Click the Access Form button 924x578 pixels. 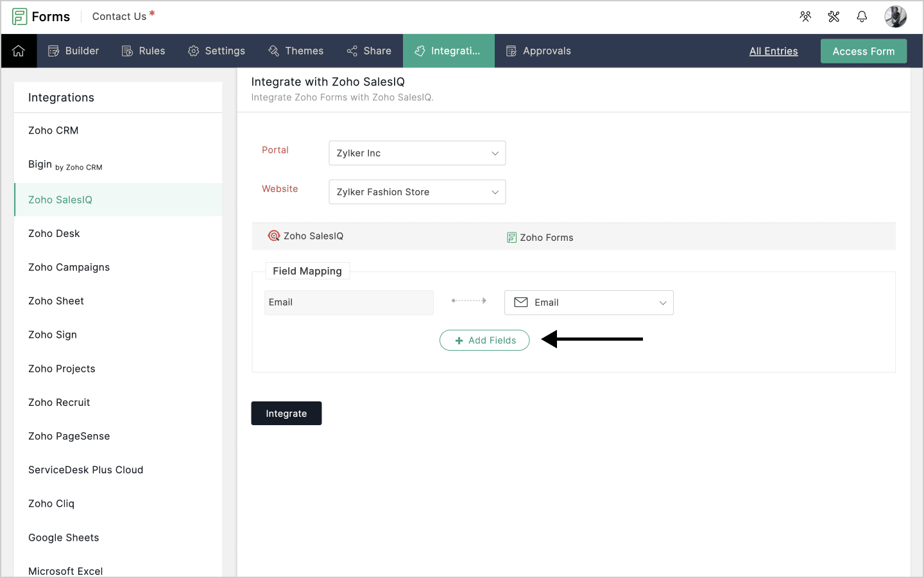coord(864,51)
